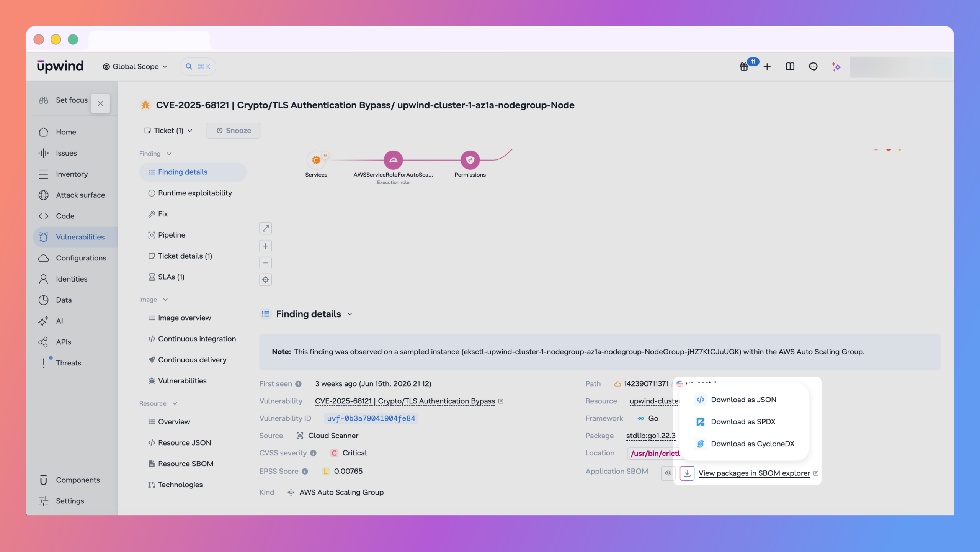Viewport: 980px width, 552px height.
Task: Click the search field with ⌘K
Action: 198,67
